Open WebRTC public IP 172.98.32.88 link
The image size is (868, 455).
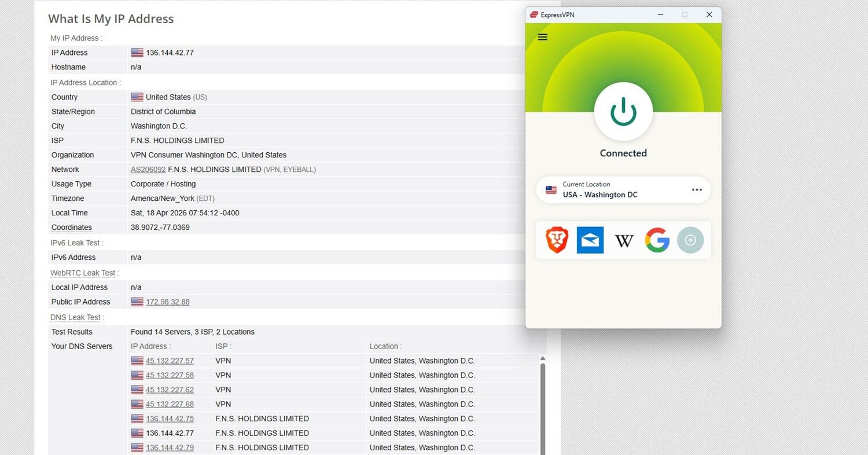[168, 302]
